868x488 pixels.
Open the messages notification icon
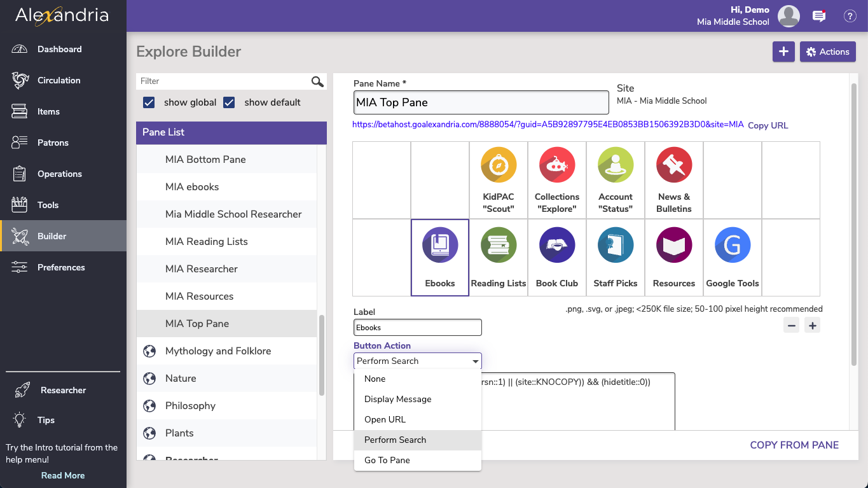(819, 17)
